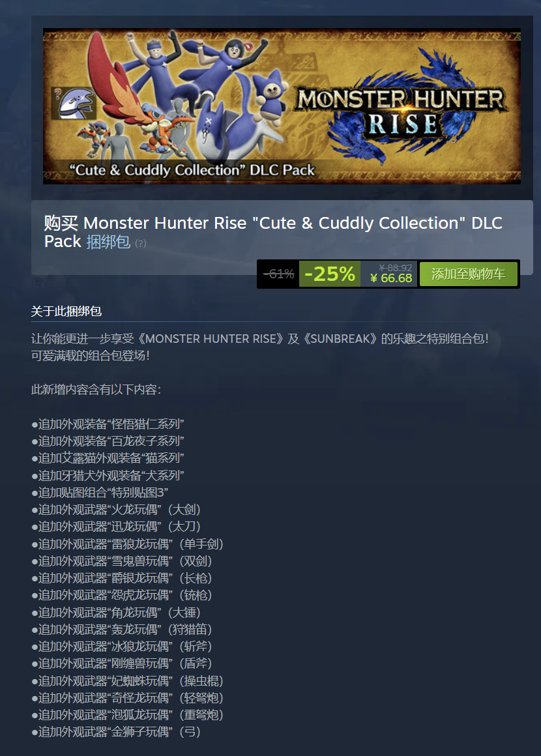Click the -25% discount badge
Viewport: 541px width, 756px height.
click(x=330, y=274)
